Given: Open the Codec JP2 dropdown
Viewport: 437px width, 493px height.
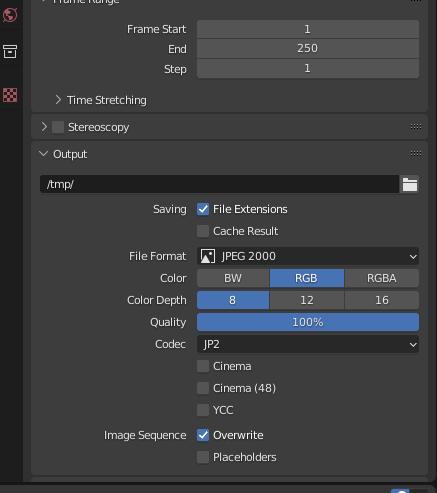Looking at the screenshot, I should tap(308, 344).
